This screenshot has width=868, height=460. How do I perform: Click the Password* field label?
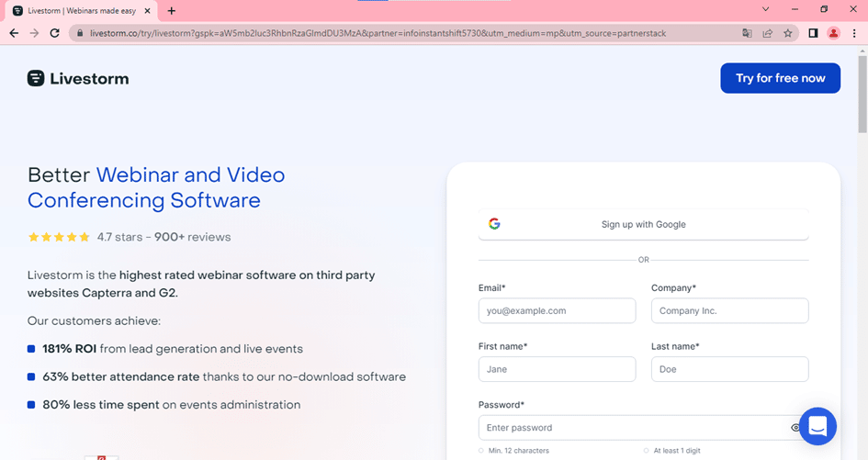501,405
